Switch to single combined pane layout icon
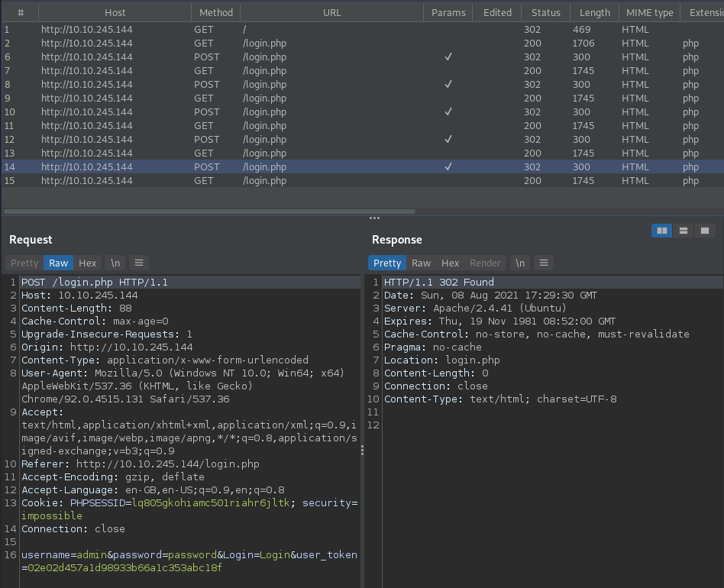 coord(704,231)
